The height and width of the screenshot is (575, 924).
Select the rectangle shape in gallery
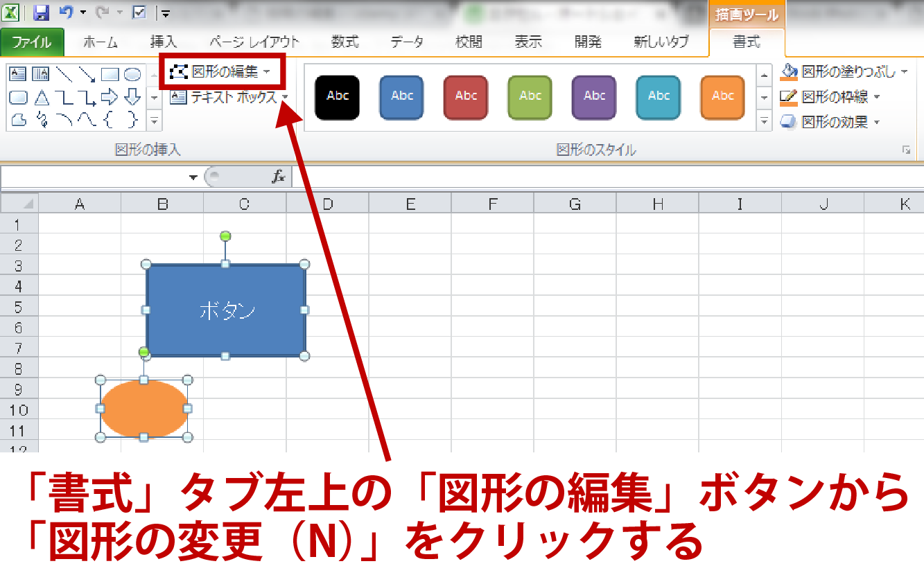[110, 74]
